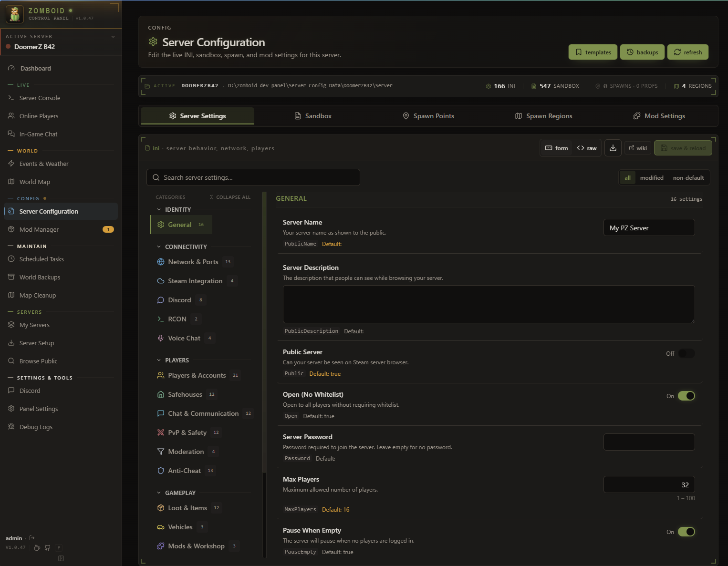
Task: Open the question mark help icon
Action: pos(59,548)
